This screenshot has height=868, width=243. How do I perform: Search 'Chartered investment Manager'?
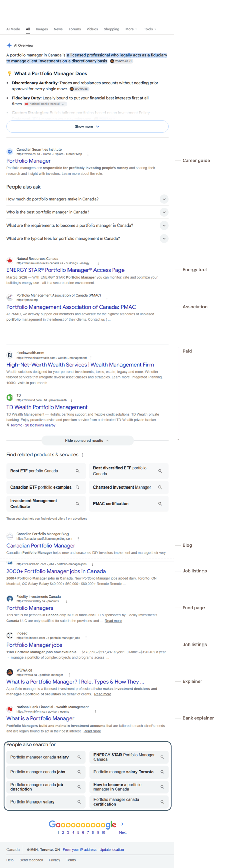click(x=129, y=488)
